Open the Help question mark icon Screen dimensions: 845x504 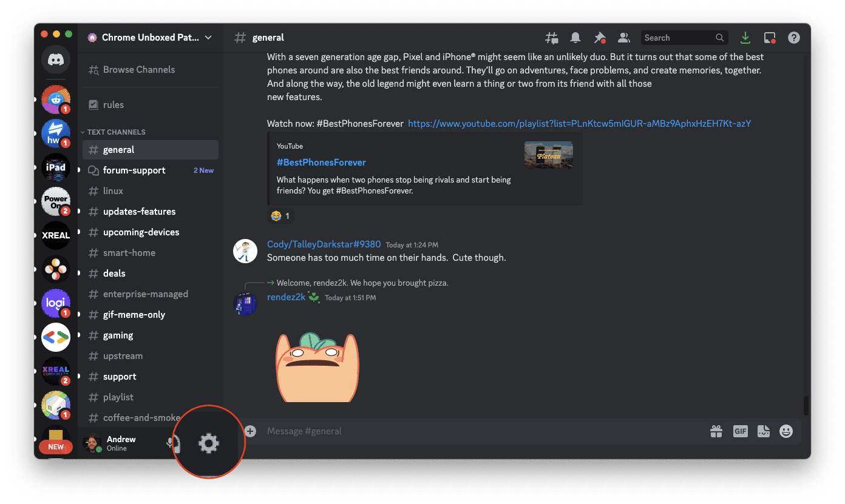point(794,38)
